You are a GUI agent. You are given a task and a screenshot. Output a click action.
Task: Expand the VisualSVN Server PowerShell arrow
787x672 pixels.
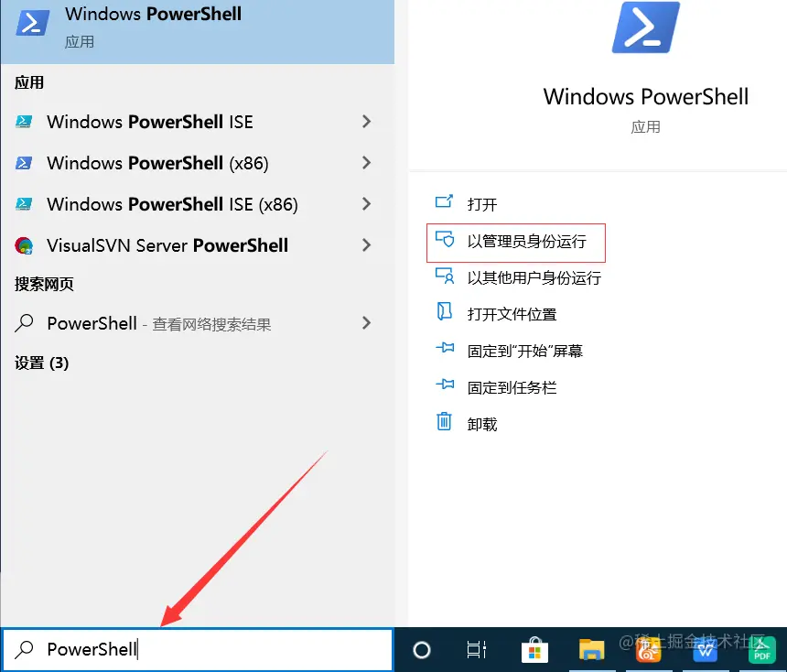click(367, 245)
